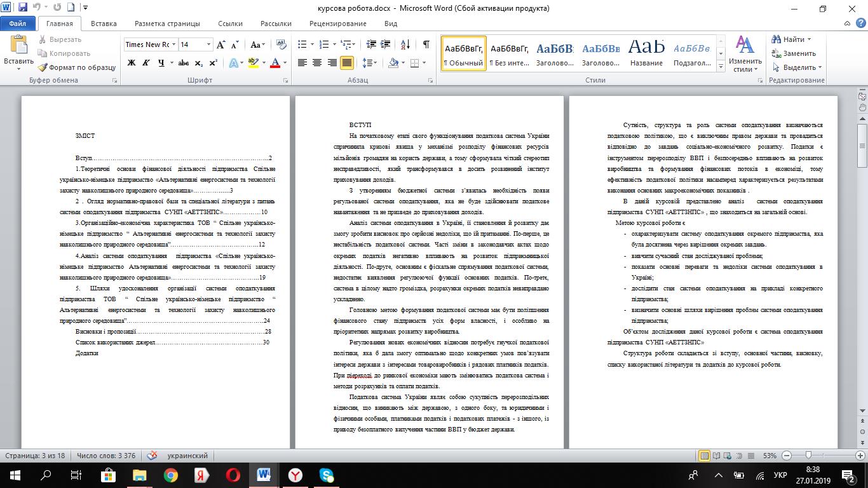Click the zoom slider handle in the status bar
Screen dimensions: 868x488
click(x=808, y=456)
